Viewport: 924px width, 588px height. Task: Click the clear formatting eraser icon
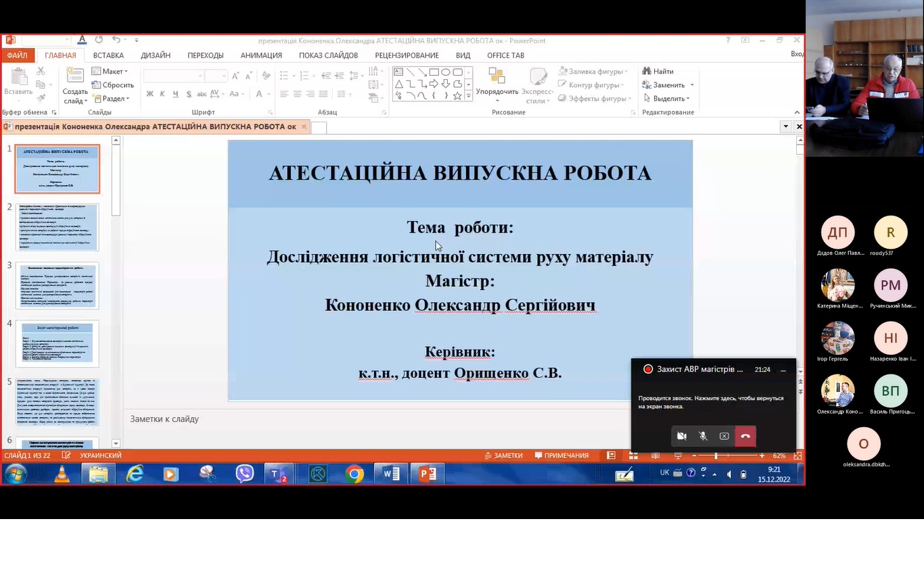(x=266, y=76)
